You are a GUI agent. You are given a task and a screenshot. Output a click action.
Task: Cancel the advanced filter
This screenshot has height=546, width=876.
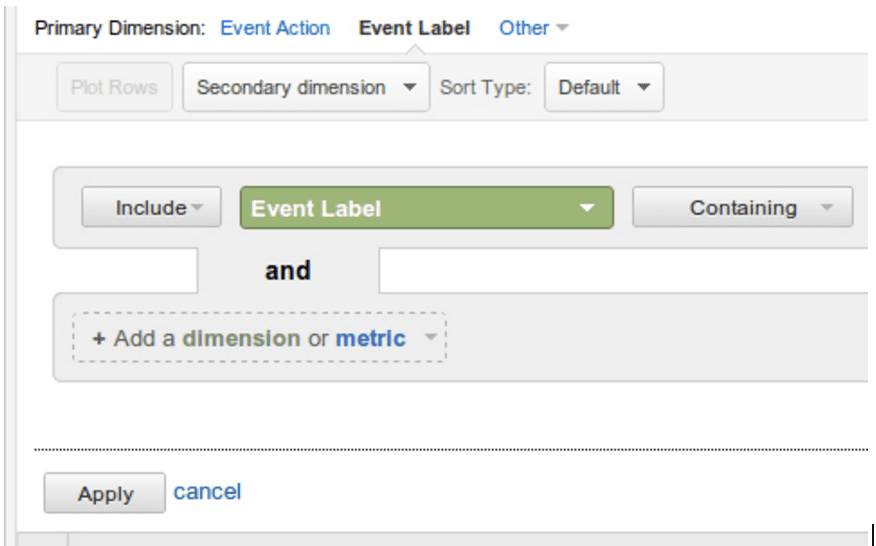pyautogui.click(x=207, y=492)
